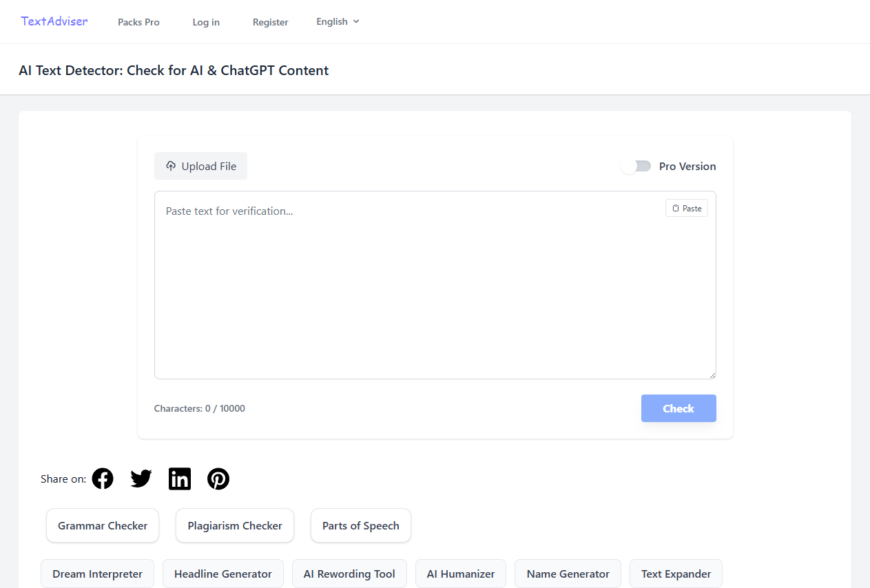870x588 pixels.
Task: Share on Pinterest icon
Action: [x=218, y=479]
